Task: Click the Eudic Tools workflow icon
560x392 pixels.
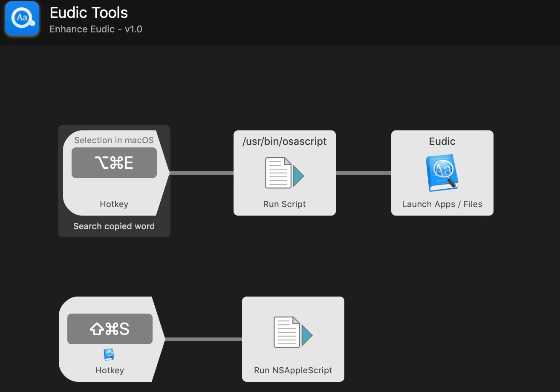Action: [22, 18]
